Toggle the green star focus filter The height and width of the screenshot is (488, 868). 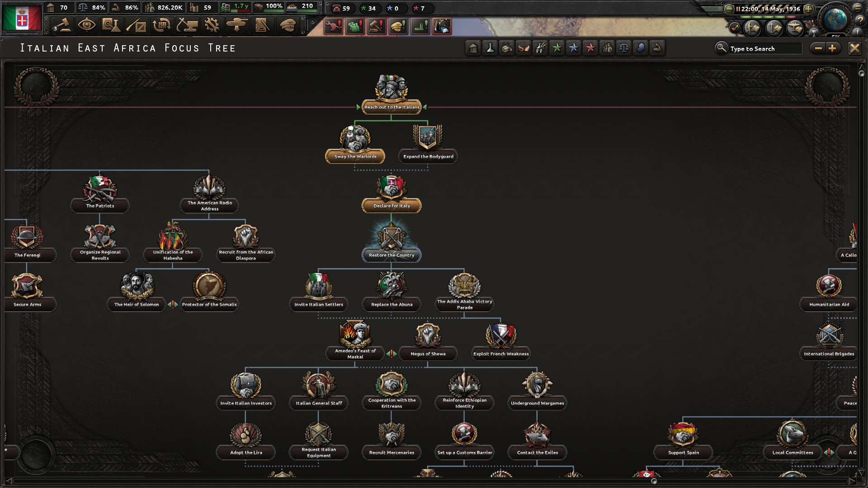click(x=557, y=48)
